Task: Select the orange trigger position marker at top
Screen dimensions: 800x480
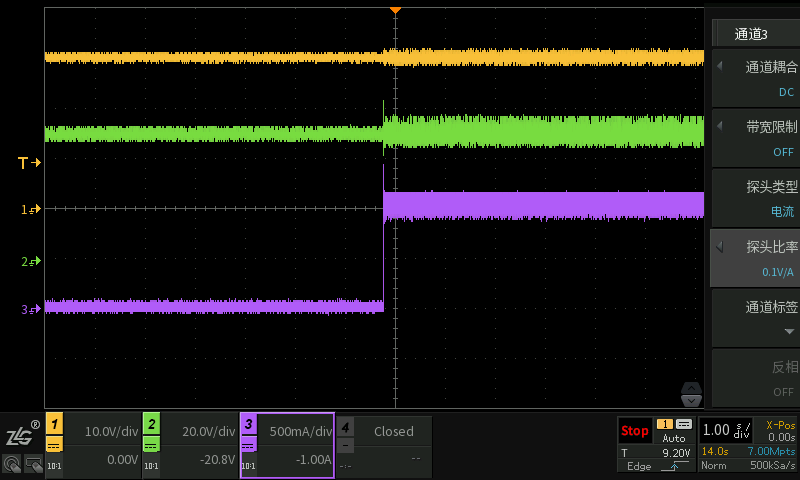Action: (x=395, y=10)
